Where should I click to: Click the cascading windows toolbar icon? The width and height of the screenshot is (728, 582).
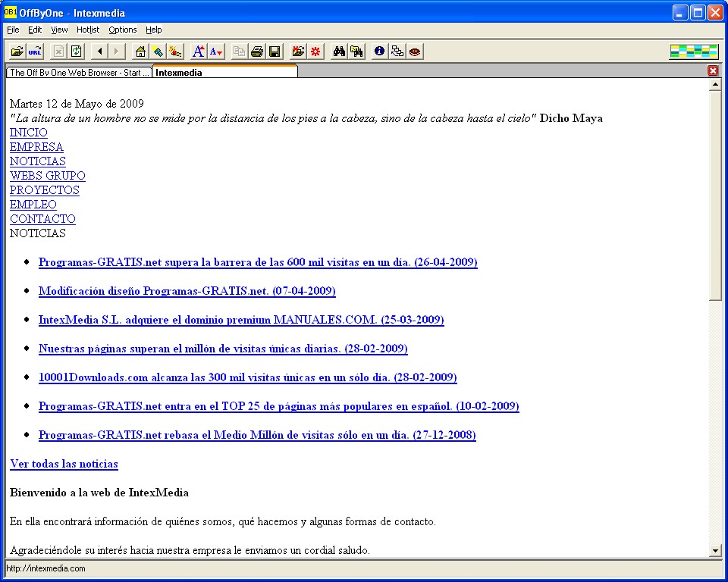coord(397,51)
